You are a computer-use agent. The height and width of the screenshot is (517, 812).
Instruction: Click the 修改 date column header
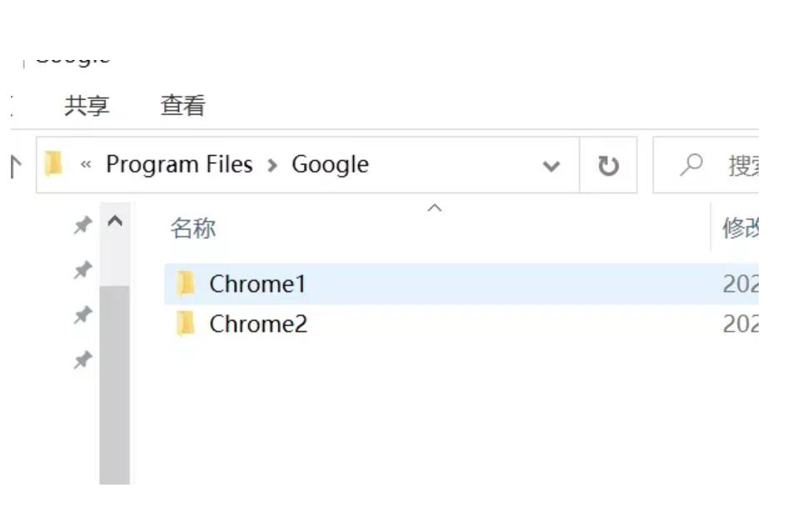point(740,228)
